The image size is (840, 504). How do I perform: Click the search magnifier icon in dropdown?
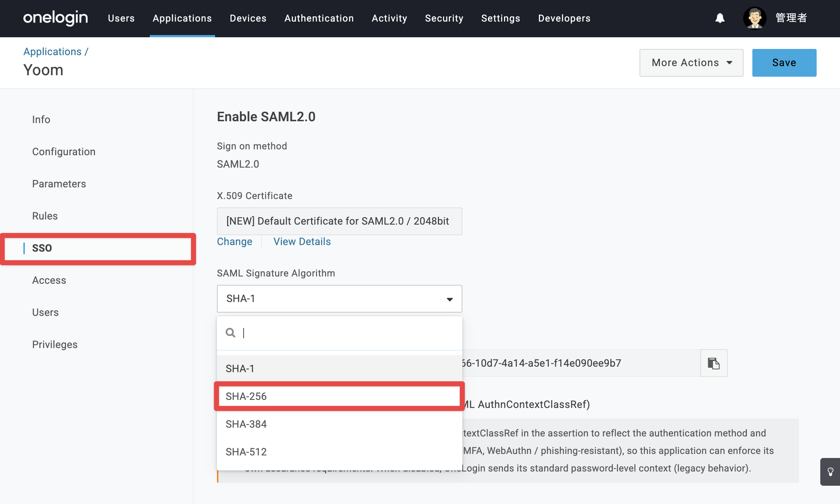pyautogui.click(x=230, y=333)
